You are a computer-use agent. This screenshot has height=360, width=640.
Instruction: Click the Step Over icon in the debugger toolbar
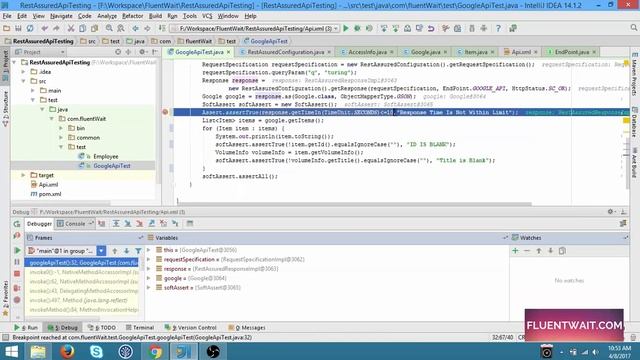tap(116, 224)
